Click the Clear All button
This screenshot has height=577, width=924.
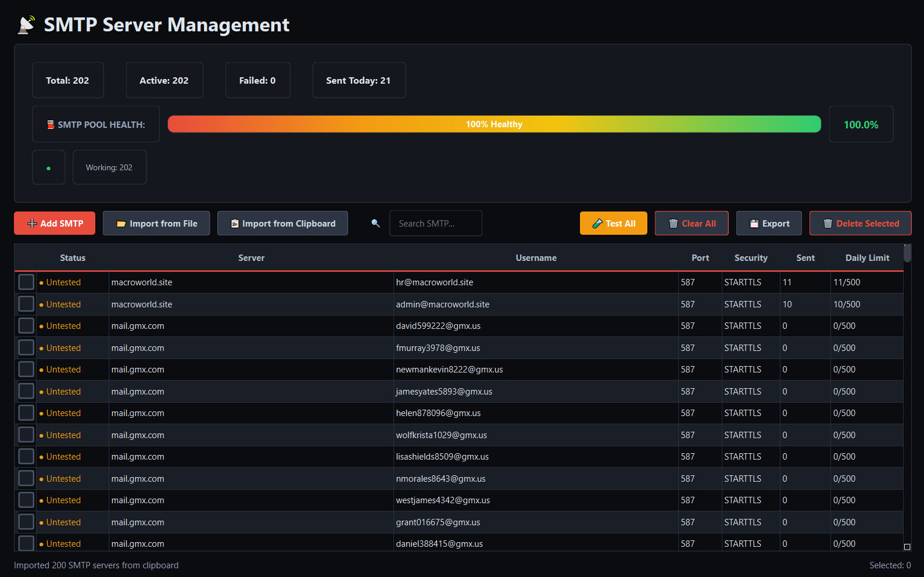692,223
